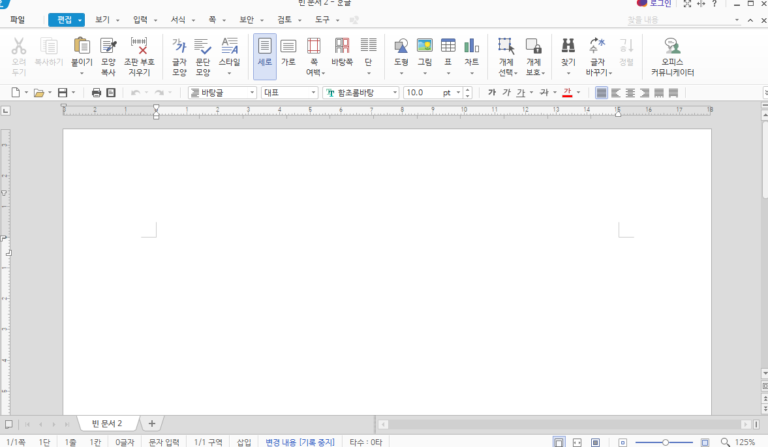Screen dimensions: 768x447
Task: Click the print preview icon
Action: (x=111, y=93)
